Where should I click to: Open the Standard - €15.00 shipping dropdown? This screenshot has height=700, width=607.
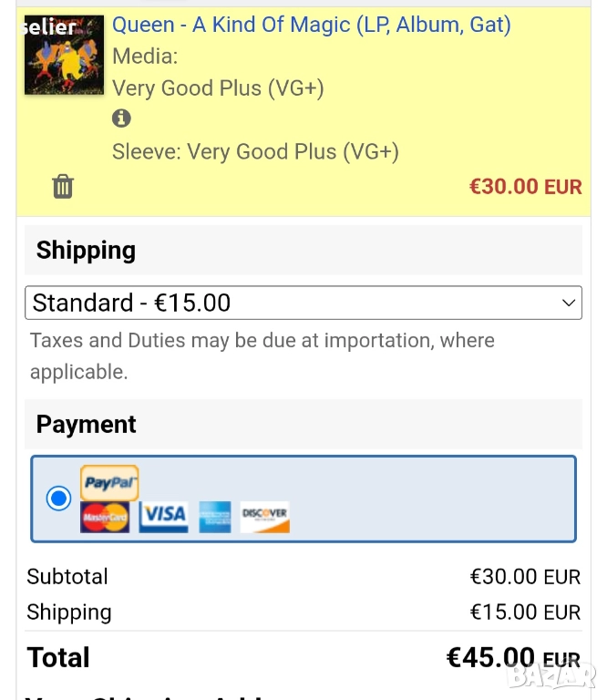(x=303, y=303)
